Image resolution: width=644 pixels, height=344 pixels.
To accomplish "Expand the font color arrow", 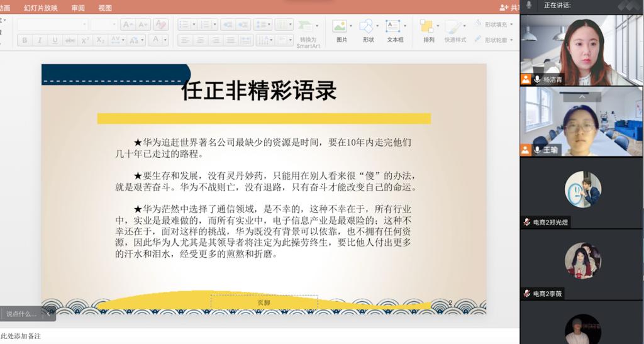I will pos(165,40).
